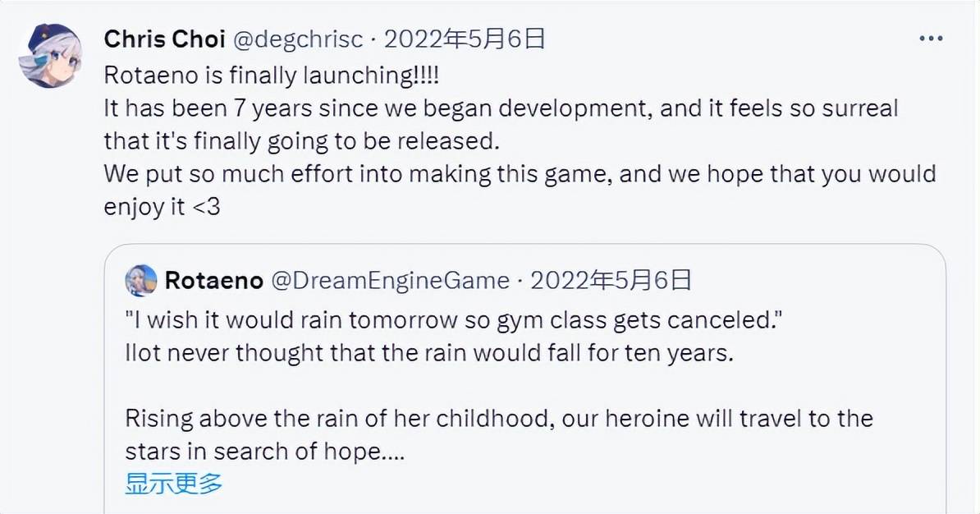Click the @degchrisc handle

click(300, 39)
